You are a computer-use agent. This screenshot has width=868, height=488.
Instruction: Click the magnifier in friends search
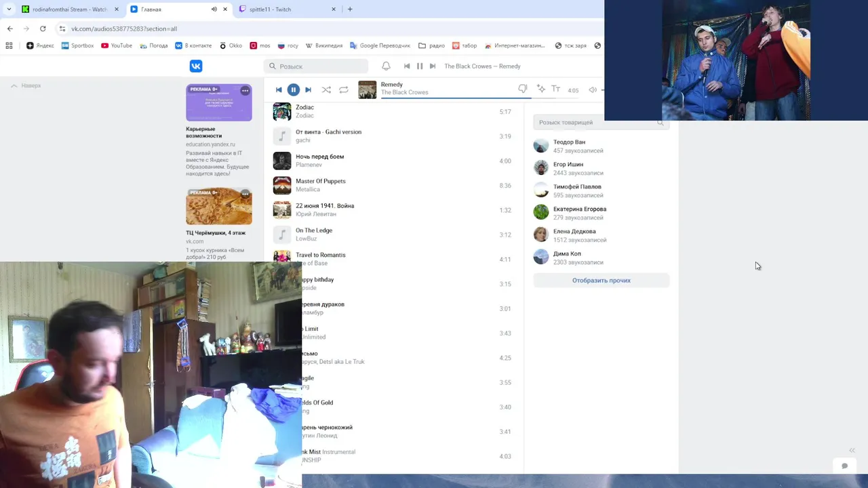tap(660, 123)
